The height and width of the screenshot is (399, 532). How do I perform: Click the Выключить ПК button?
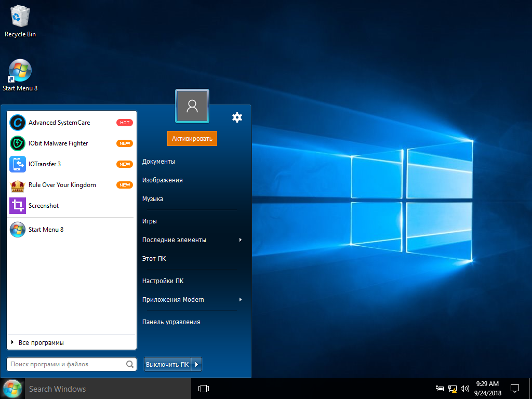pyautogui.click(x=168, y=364)
